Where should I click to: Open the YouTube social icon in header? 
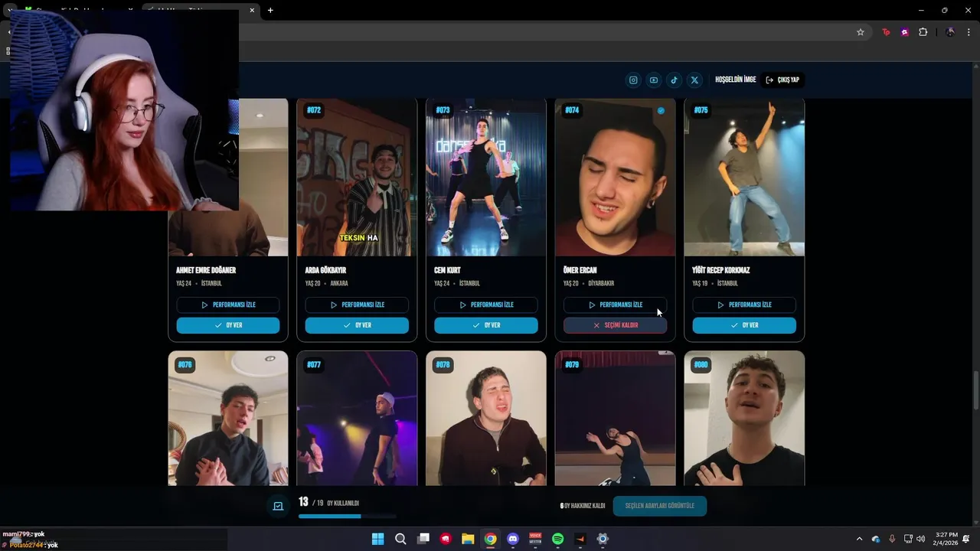coord(654,80)
